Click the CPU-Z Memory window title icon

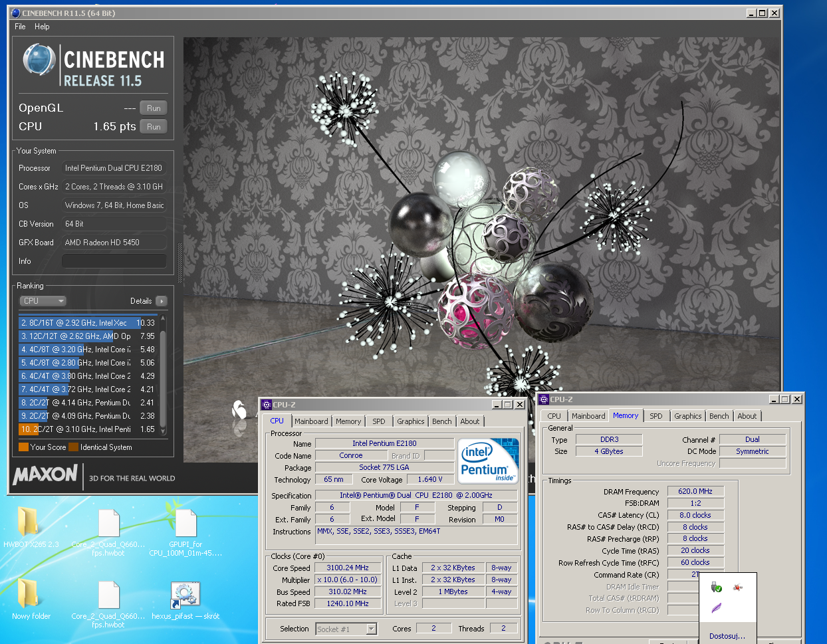click(x=543, y=399)
